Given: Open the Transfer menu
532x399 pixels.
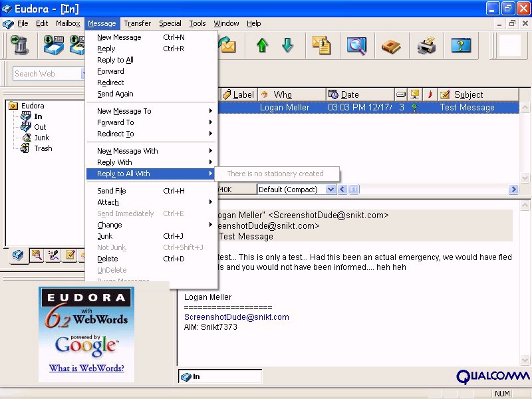Looking at the screenshot, I should tap(138, 23).
